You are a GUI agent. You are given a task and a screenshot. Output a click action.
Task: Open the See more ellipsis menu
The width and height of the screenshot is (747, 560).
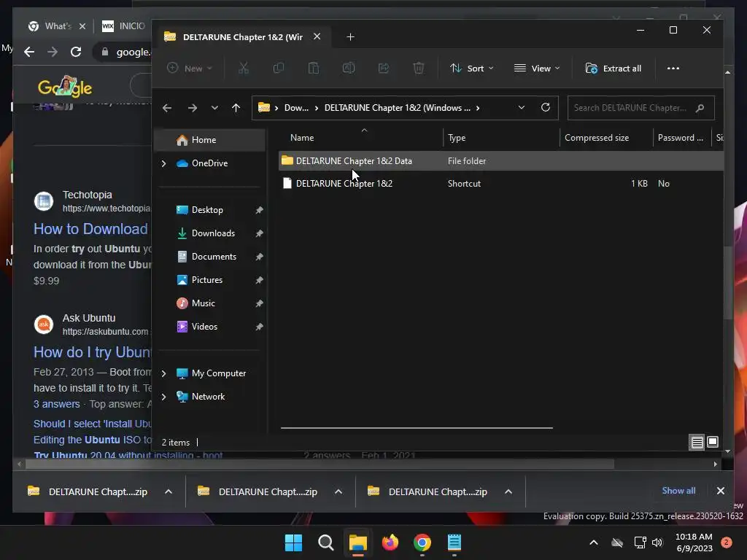pos(673,68)
